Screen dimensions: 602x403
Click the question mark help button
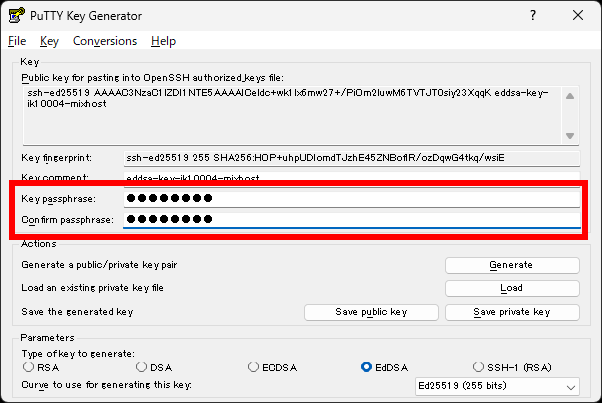point(533,15)
